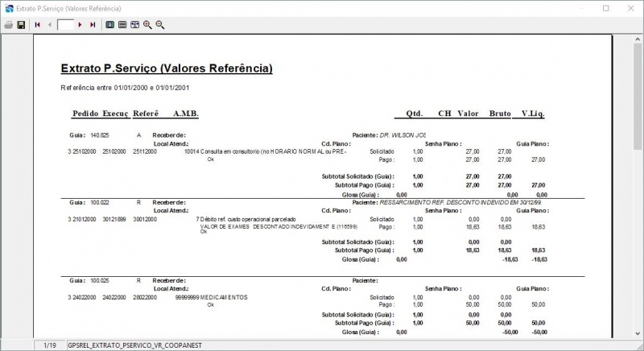Click the V.Liq. column header
This screenshot has height=351, width=644.
pos(533,114)
